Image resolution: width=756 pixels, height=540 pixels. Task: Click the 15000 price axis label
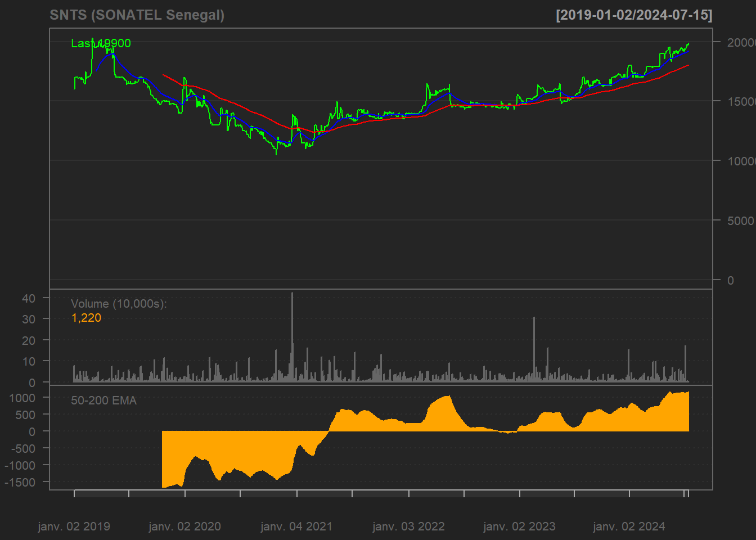coord(741,102)
